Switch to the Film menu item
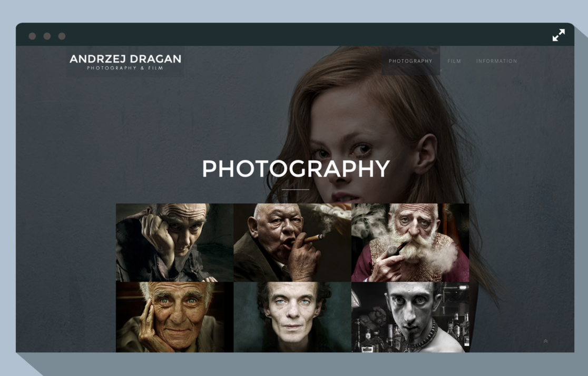The image size is (588, 376). (454, 61)
